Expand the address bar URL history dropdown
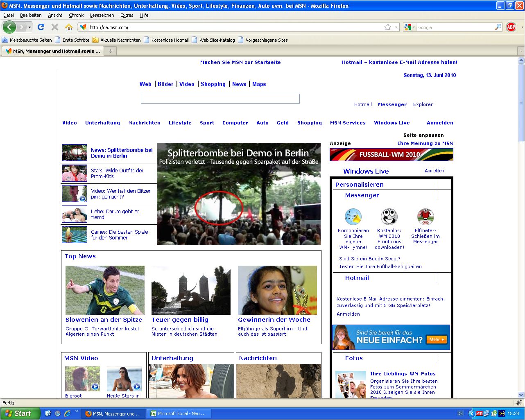The width and height of the screenshot is (525, 420). coord(396,27)
